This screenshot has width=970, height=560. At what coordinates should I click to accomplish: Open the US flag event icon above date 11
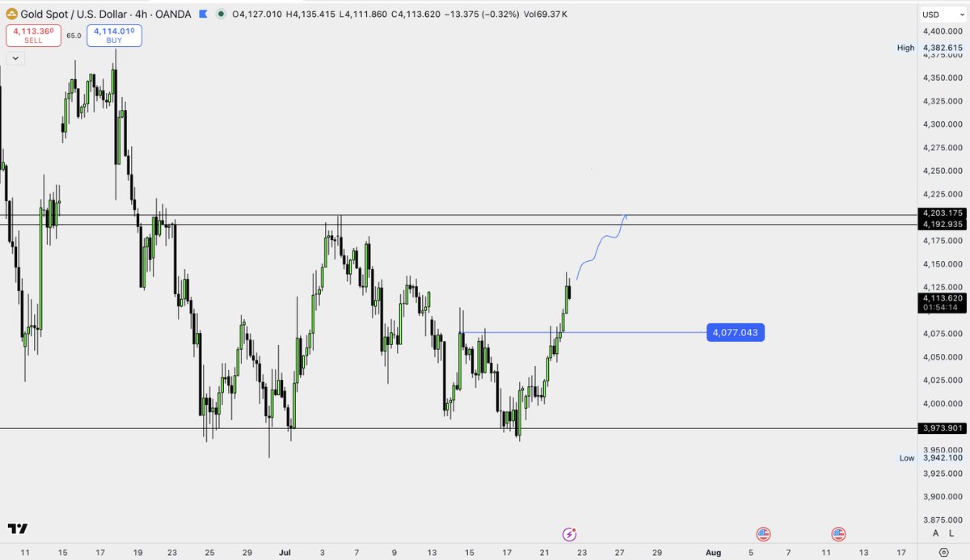(838, 533)
